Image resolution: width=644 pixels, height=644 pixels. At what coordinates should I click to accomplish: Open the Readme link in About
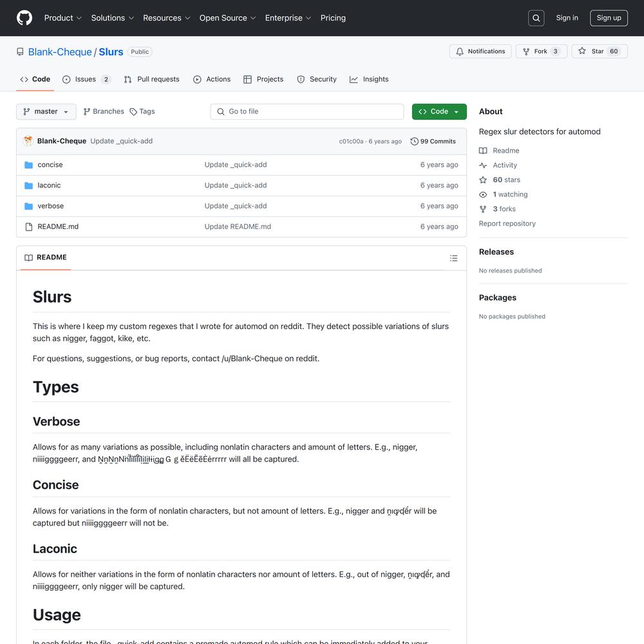pyautogui.click(x=506, y=151)
